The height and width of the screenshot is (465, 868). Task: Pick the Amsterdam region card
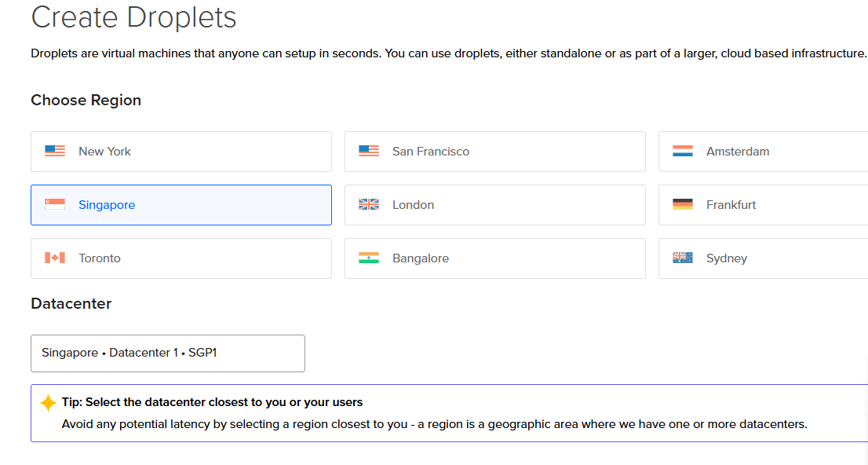pyautogui.click(x=761, y=152)
